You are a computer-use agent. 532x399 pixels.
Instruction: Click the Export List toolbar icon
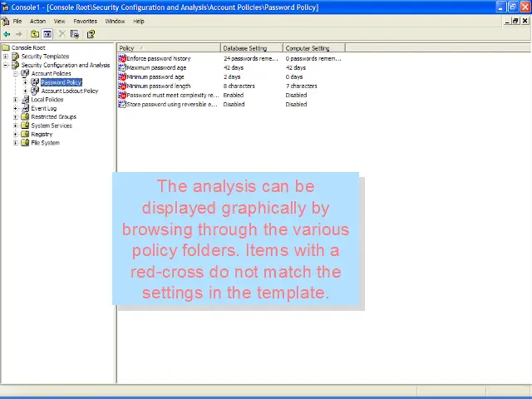[x=75, y=34]
